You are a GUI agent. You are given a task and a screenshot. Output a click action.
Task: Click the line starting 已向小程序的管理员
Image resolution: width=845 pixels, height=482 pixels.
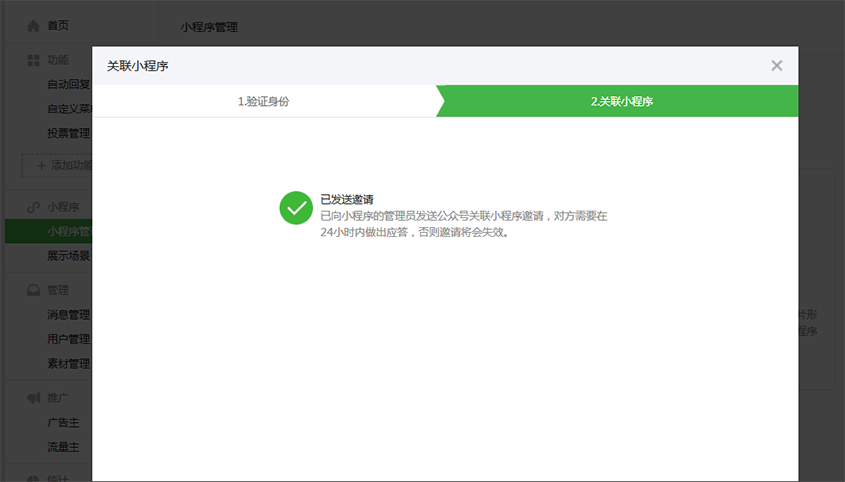(464, 216)
